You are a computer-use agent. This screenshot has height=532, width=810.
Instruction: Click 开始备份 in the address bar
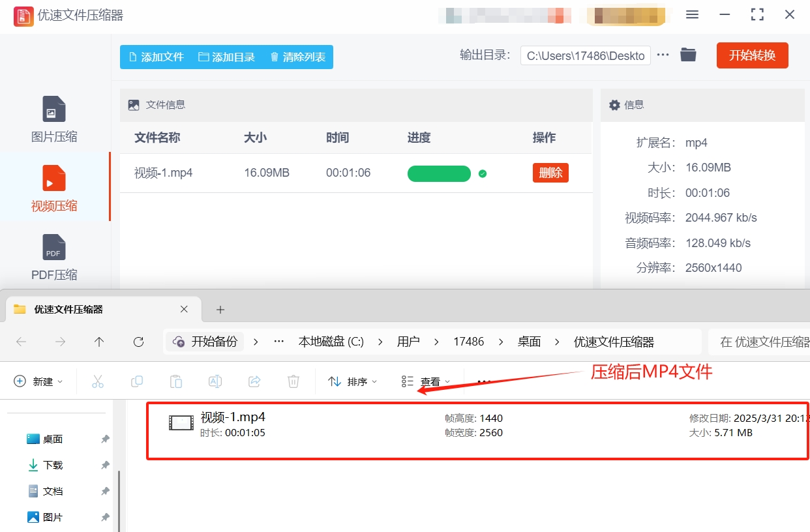[206, 342]
